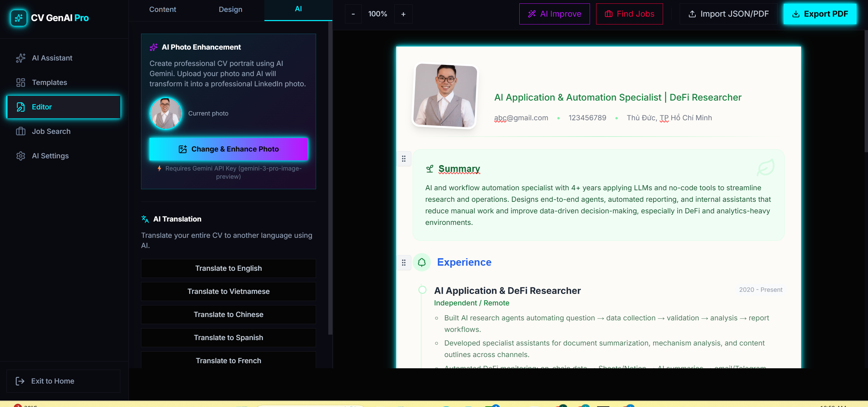Viewport: 868px width, 407px height.
Task: Click Import JSON/PDF button
Action: click(x=728, y=14)
